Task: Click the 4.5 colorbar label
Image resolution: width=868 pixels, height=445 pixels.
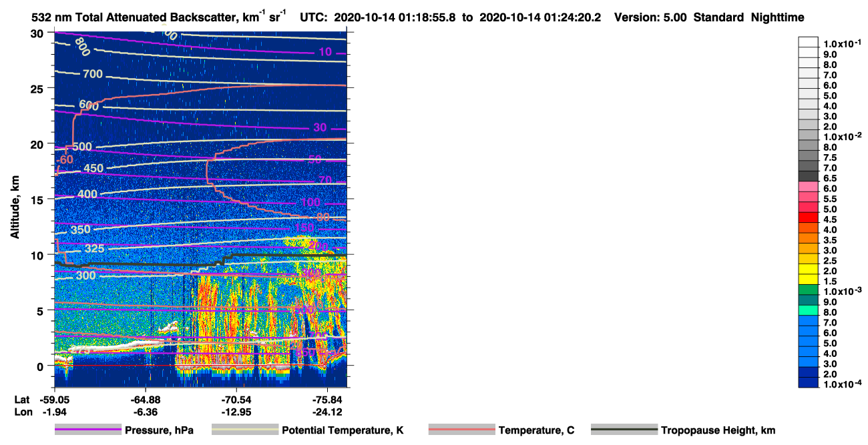Action: [829, 219]
